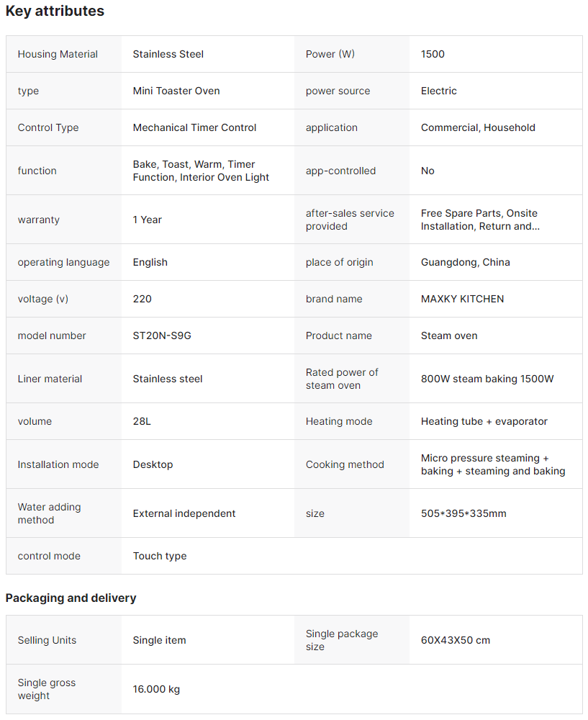Click the Power (W) value 1500
This screenshot has width=588, height=720.
click(x=433, y=54)
